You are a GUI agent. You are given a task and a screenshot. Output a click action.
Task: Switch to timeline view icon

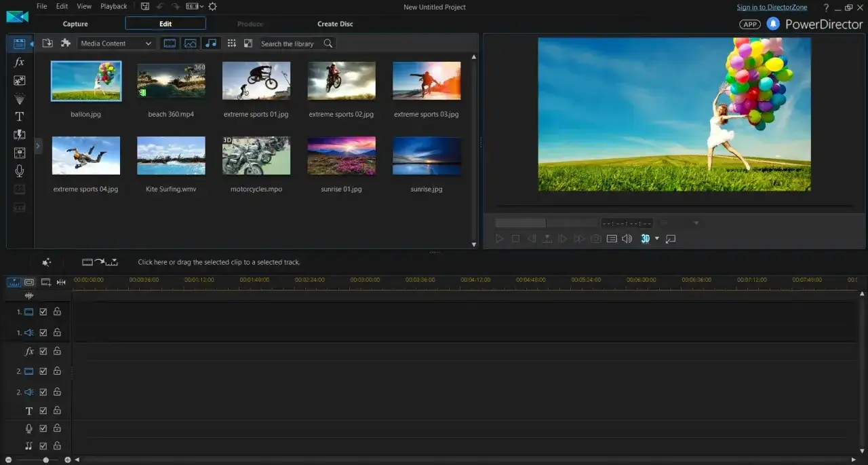[x=14, y=282]
